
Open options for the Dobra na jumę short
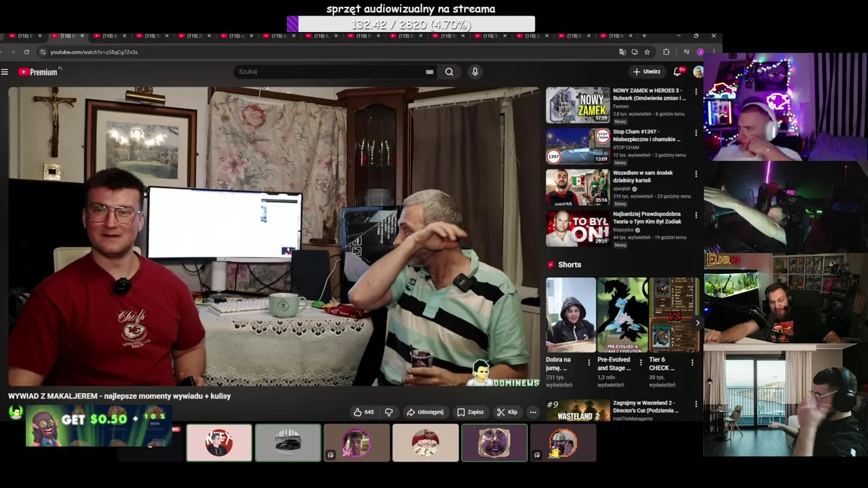pyautogui.click(x=589, y=363)
